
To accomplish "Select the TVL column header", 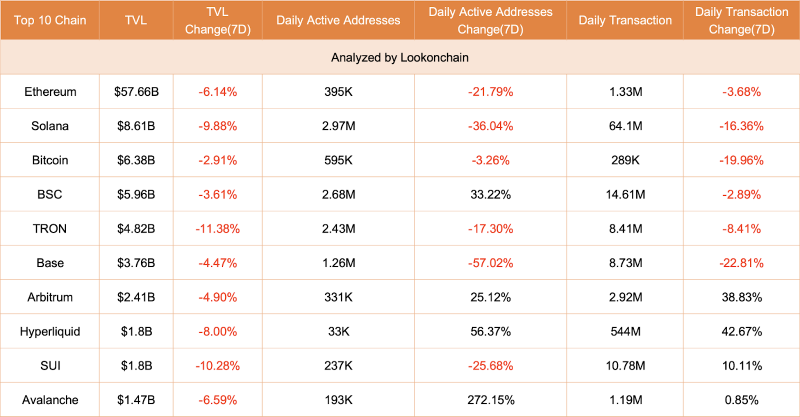I will pos(136,20).
